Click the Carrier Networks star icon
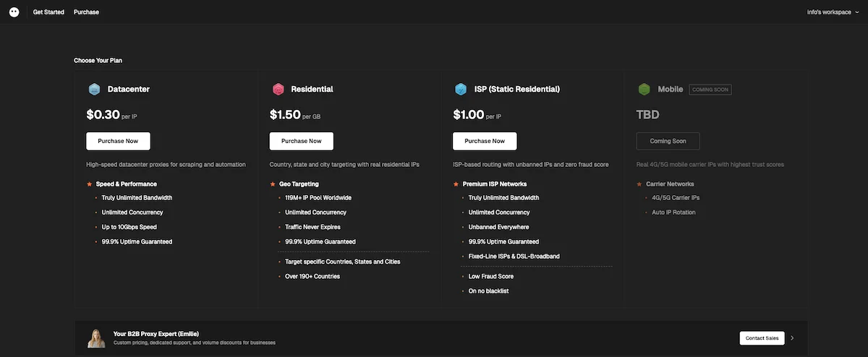Screen dimensions: 868x357 (639, 184)
